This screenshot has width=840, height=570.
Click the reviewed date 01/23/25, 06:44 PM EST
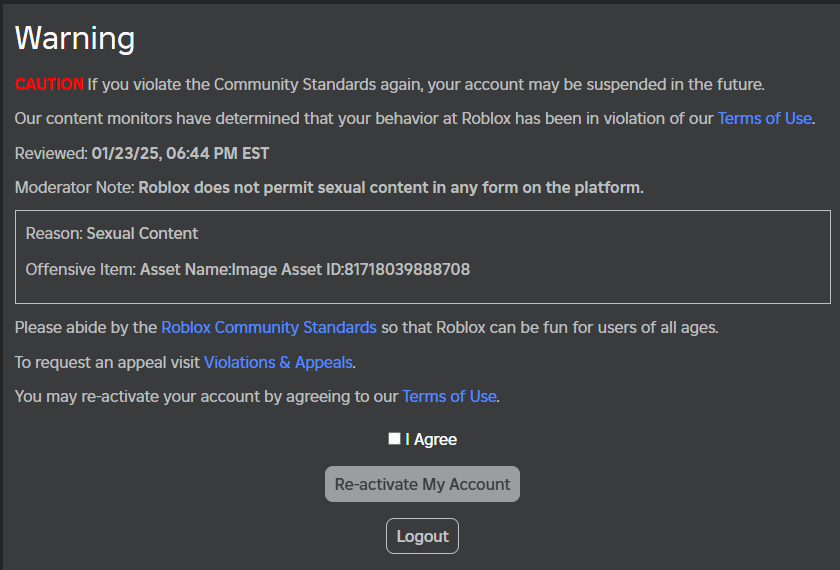[x=180, y=154]
